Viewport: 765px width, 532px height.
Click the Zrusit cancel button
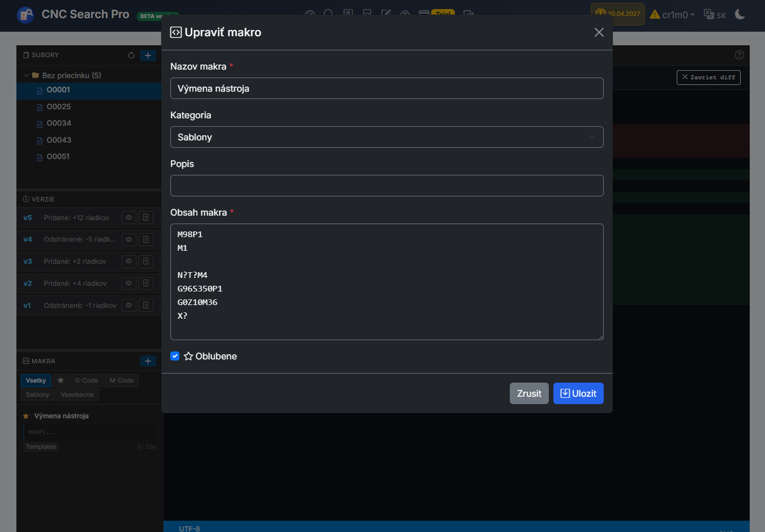click(x=528, y=393)
